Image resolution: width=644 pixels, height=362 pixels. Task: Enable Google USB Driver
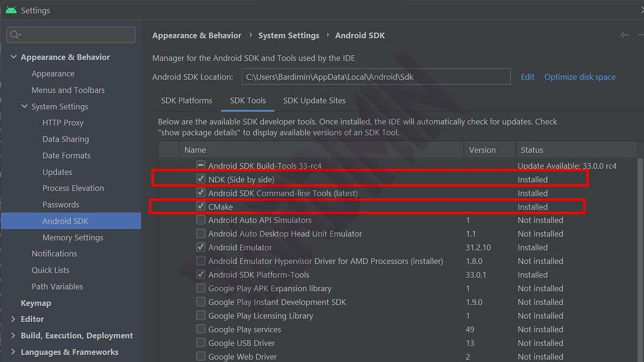point(200,343)
